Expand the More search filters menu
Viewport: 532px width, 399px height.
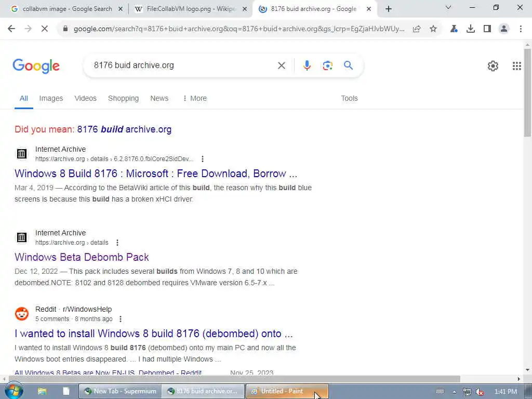tap(194, 98)
